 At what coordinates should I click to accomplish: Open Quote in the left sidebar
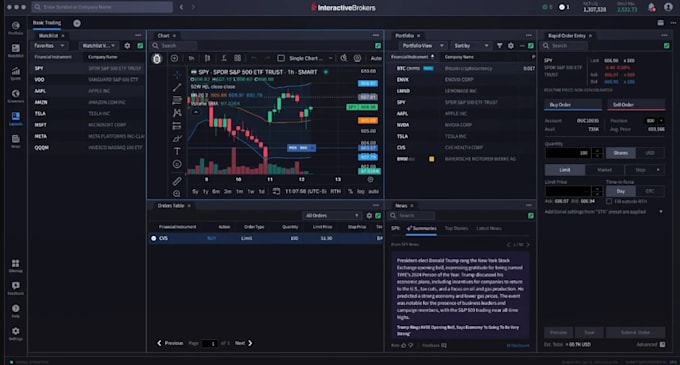click(16, 73)
